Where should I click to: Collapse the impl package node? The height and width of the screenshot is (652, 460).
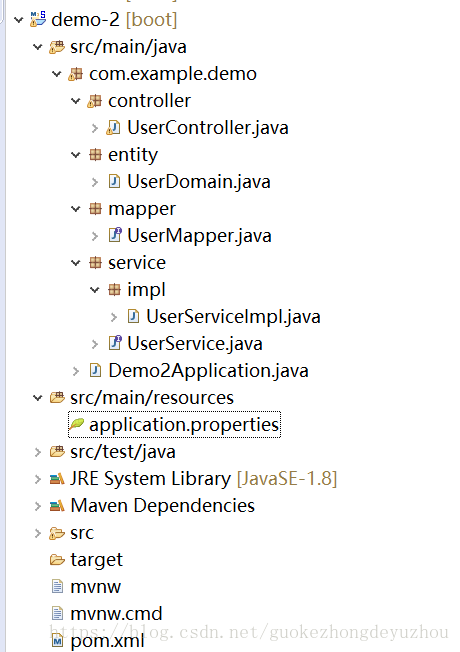click(x=95, y=290)
